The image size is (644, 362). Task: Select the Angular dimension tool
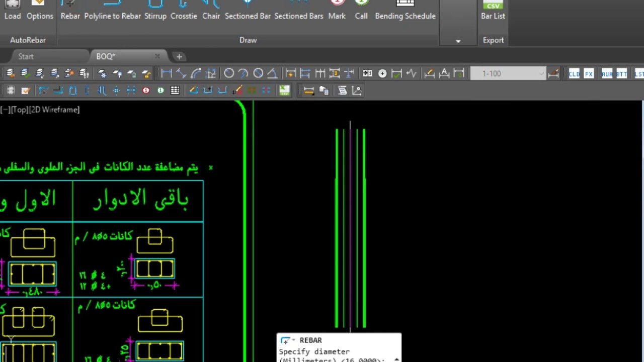(x=272, y=73)
